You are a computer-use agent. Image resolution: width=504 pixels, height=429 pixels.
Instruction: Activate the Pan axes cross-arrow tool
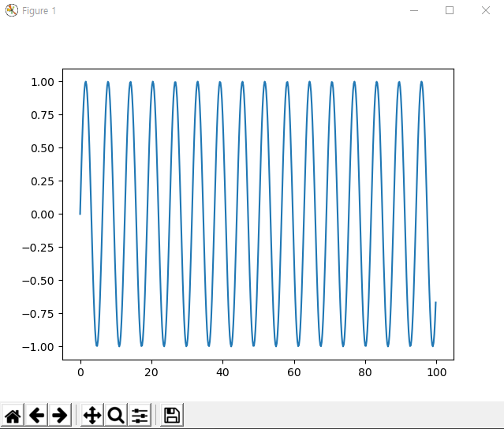(x=92, y=416)
